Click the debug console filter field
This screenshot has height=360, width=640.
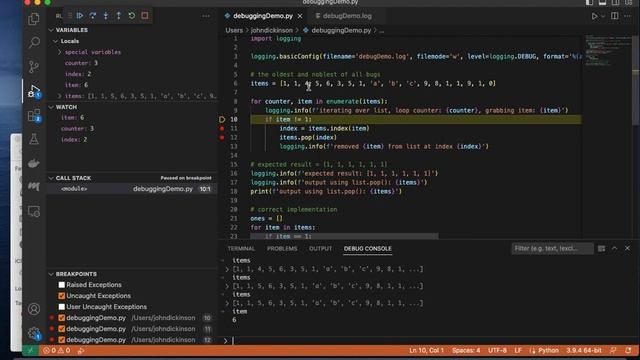[552, 248]
